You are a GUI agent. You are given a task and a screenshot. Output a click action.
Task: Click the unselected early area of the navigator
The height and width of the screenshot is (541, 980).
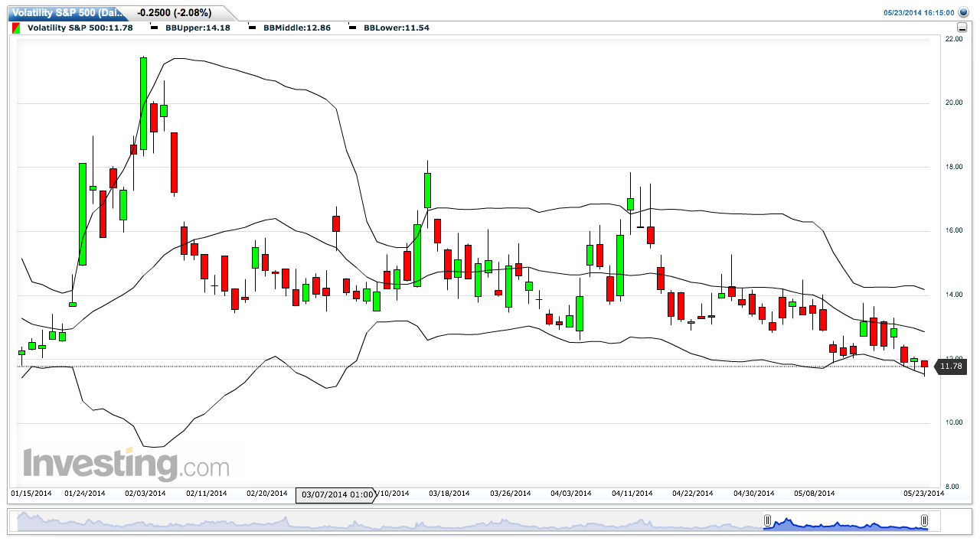383,523
